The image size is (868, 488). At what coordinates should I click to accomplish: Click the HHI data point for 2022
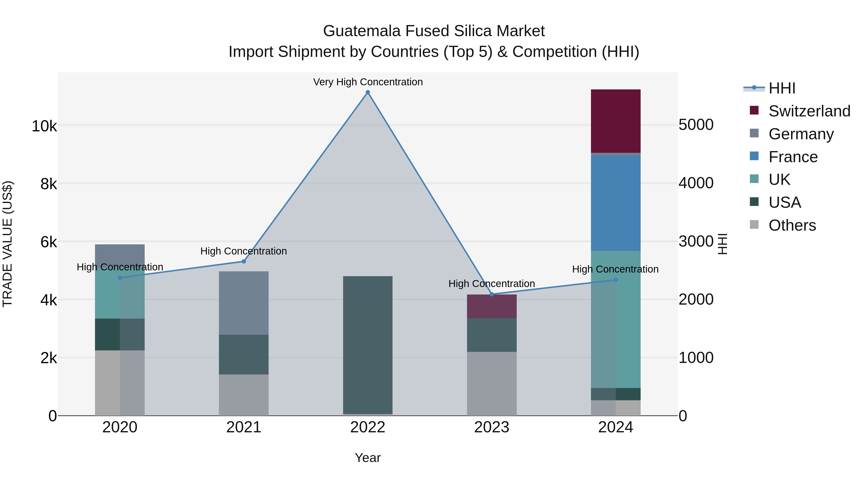pos(368,92)
